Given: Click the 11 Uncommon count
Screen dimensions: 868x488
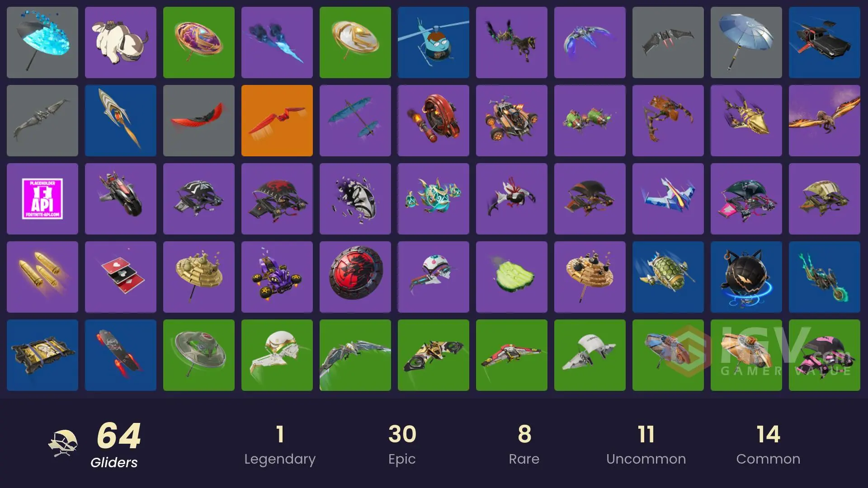Looking at the screenshot, I should pyautogui.click(x=646, y=445).
